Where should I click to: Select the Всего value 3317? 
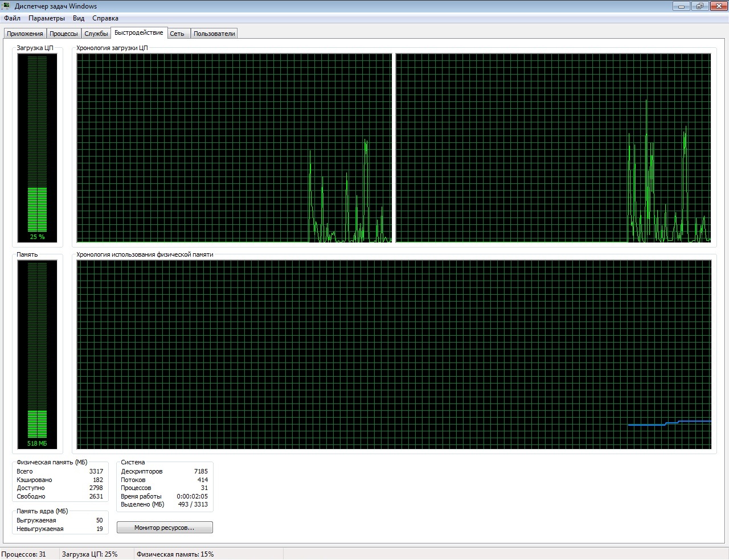click(x=96, y=471)
